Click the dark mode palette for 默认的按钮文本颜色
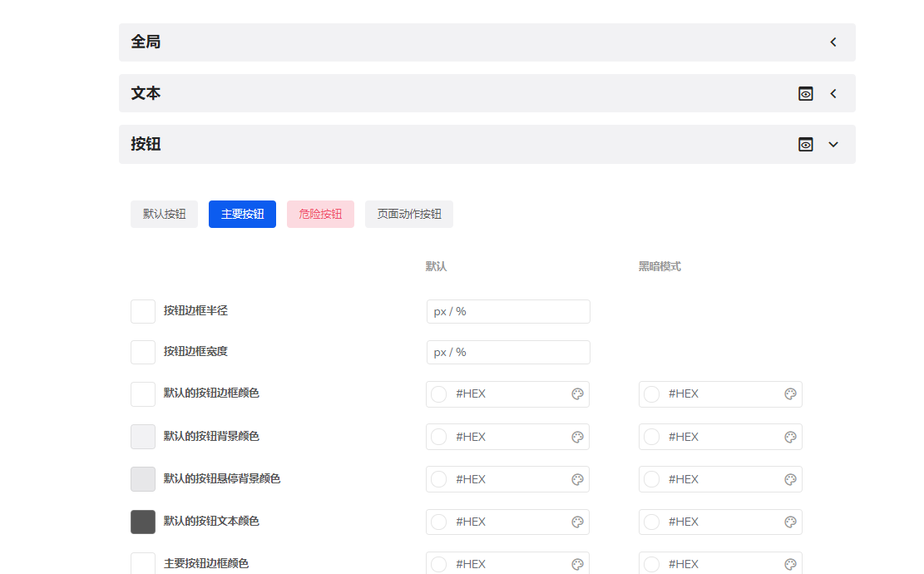The height and width of the screenshot is (574, 924). (790, 522)
